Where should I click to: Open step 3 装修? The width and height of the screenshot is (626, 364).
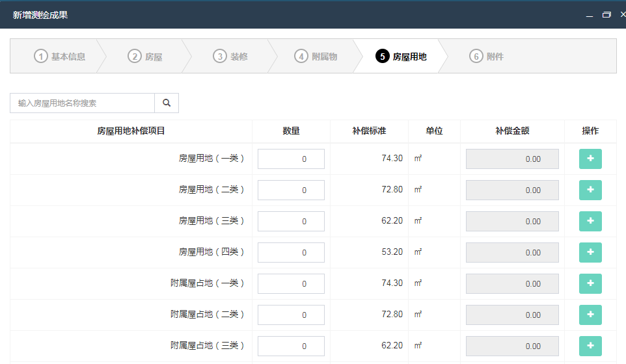(x=230, y=56)
